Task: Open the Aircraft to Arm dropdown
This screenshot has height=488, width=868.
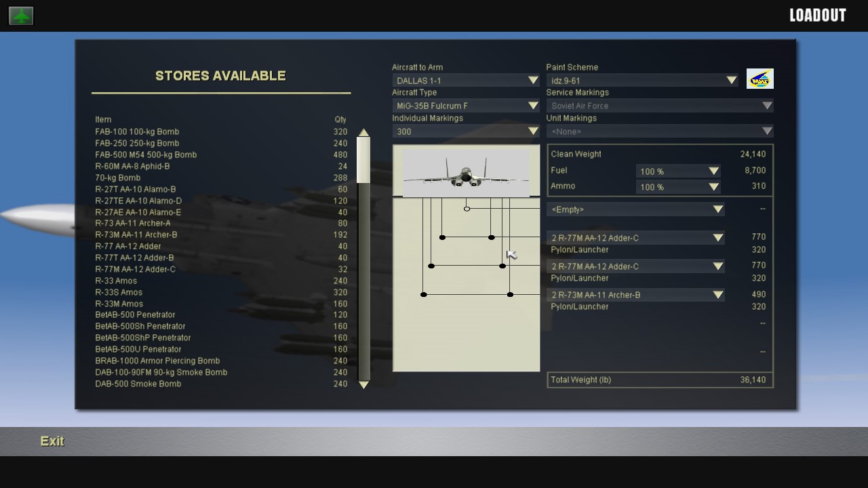Action: pyautogui.click(x=466, y=80)
